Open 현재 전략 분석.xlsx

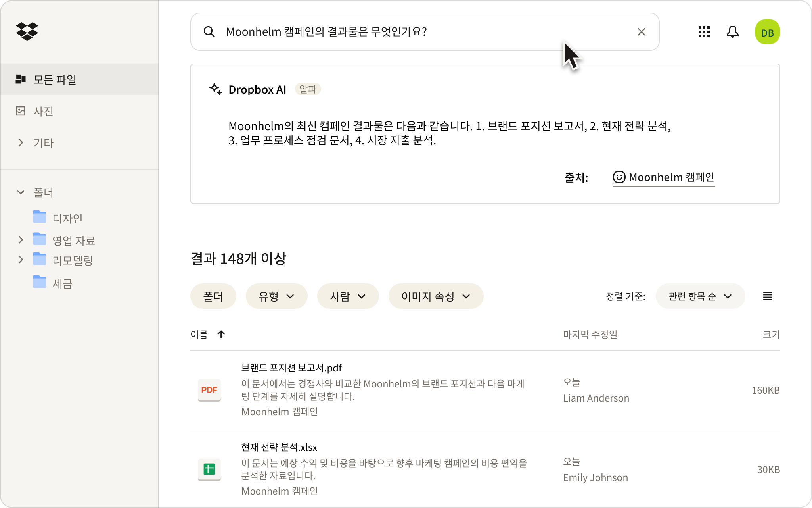(279, 447)
